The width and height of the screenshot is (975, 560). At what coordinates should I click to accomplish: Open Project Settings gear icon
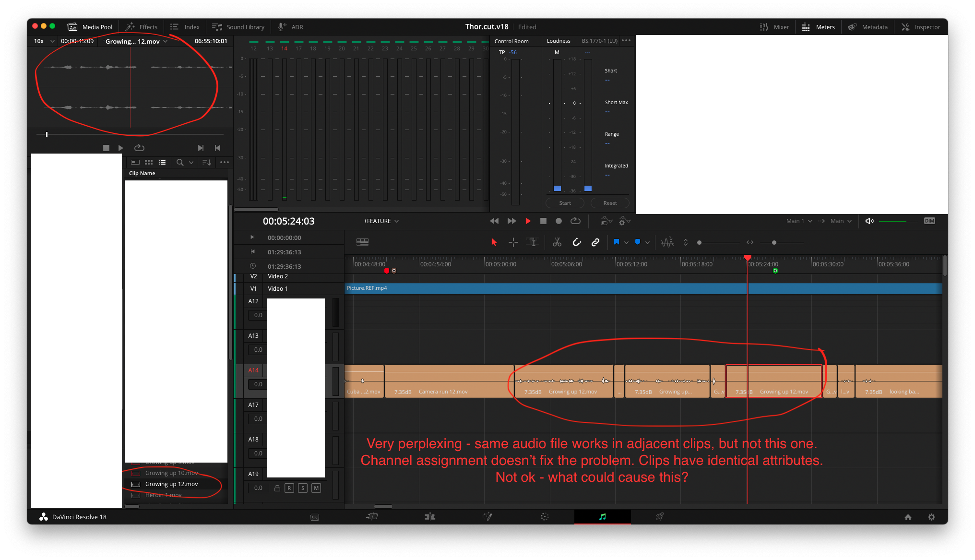[931, 517]
